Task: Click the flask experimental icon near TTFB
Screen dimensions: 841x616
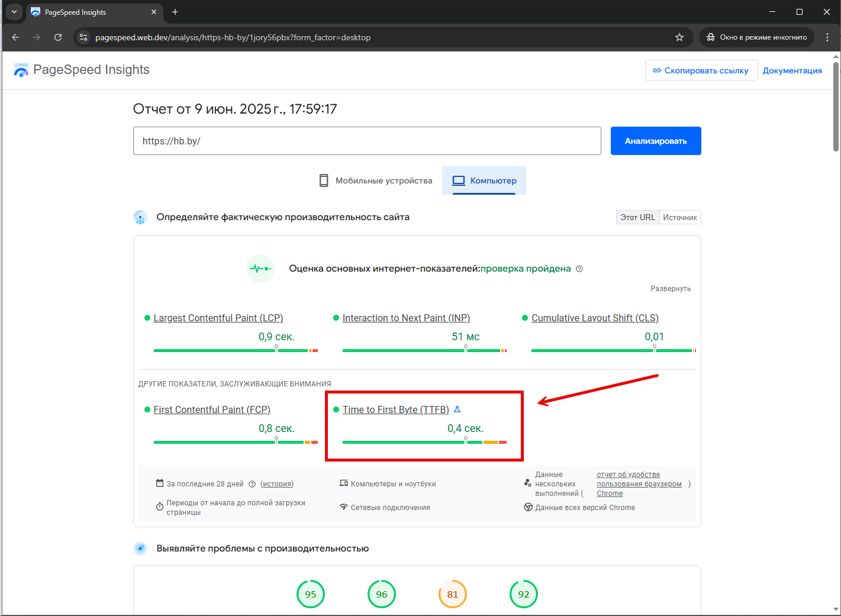Action: tap(457, 409)
